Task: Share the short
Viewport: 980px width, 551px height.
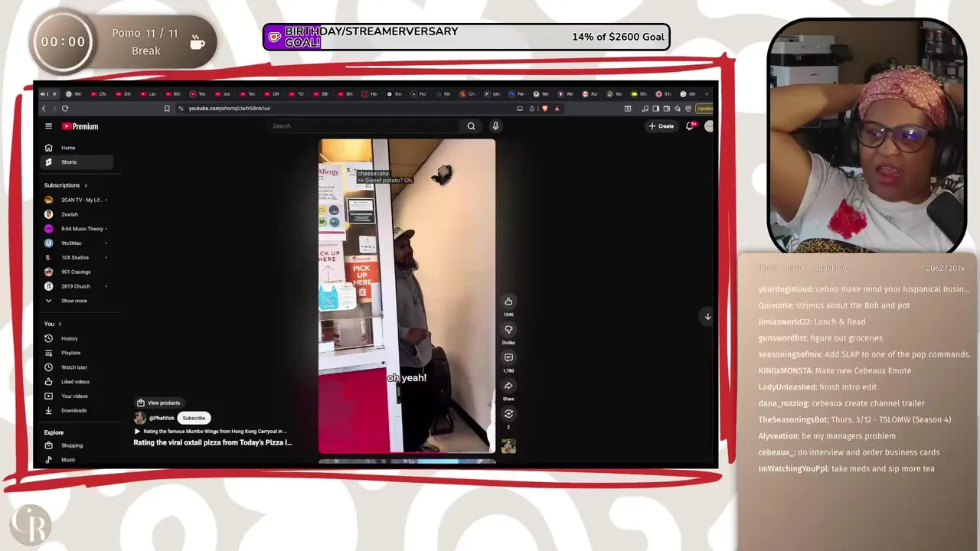Action: point(508,386)
